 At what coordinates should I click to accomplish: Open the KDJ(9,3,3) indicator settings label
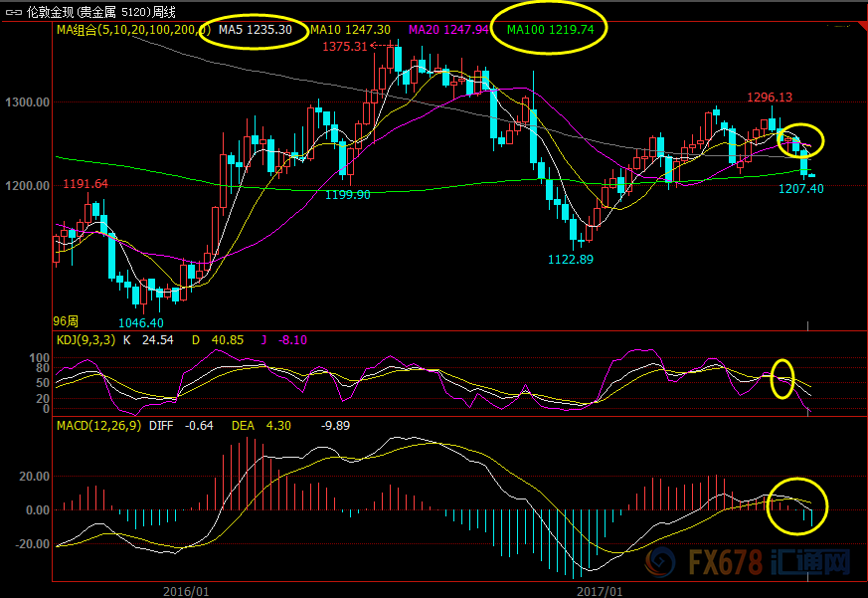[x=85, y=339]
